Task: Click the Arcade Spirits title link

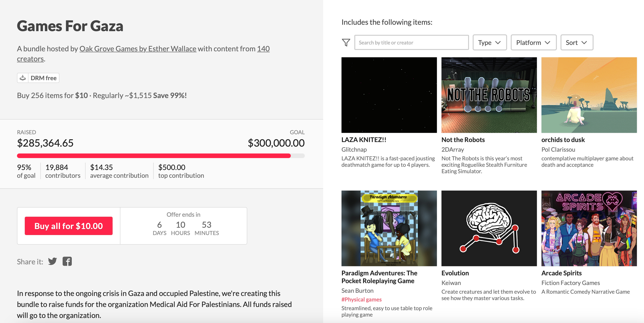Action: pyautogui.click(x=561, y=273)
